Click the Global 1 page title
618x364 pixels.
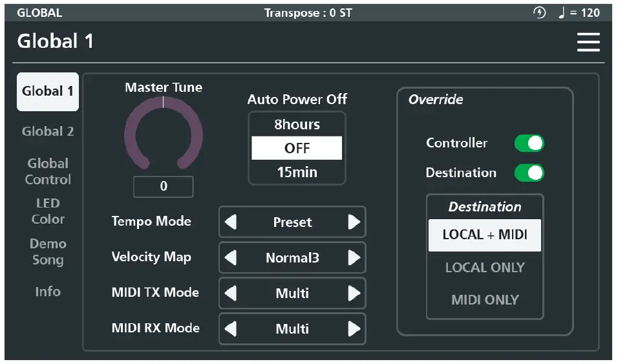[55, 41]
